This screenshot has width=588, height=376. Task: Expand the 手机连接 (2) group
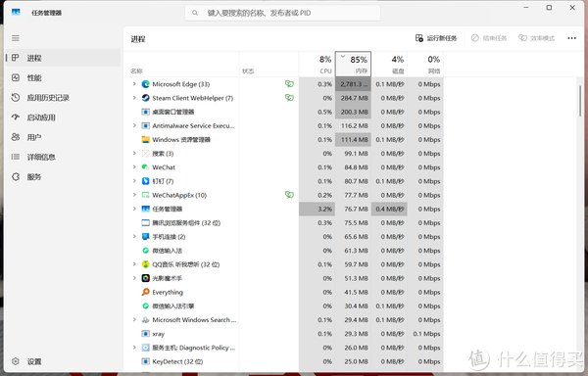[x=134, y=236]
